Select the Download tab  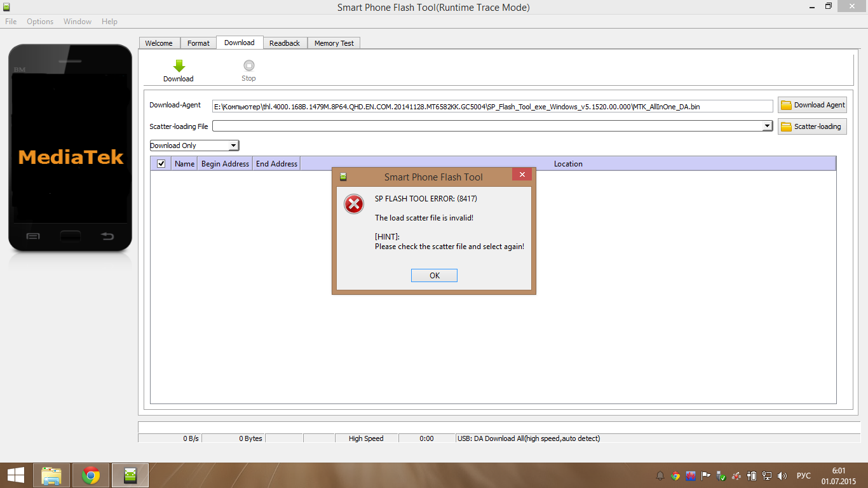pyautogui.click(x=240, y=43)
